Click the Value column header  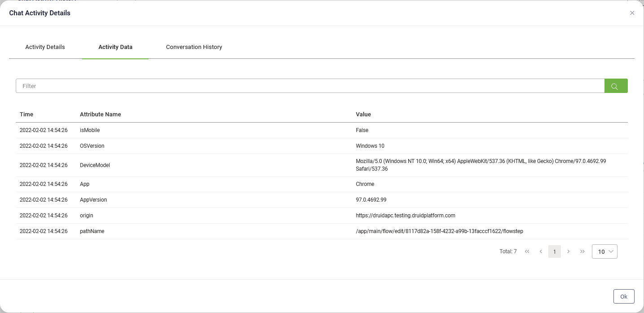point(363,115)
